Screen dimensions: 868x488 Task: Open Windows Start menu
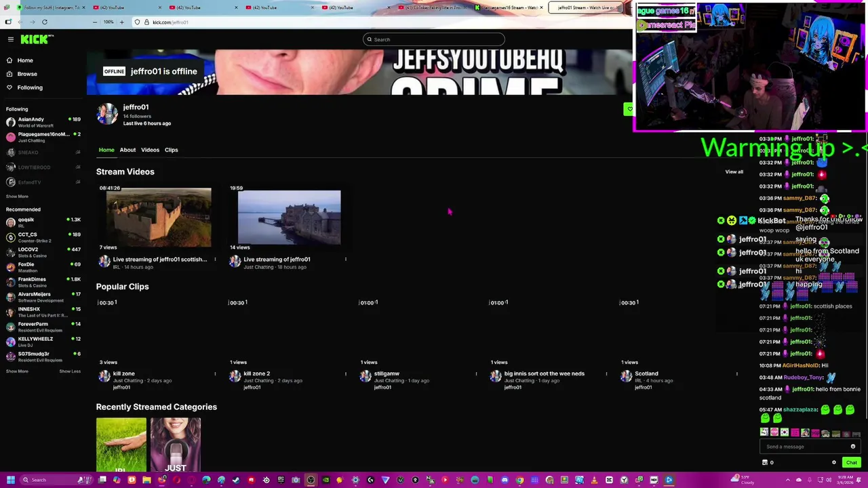(10, 480)
